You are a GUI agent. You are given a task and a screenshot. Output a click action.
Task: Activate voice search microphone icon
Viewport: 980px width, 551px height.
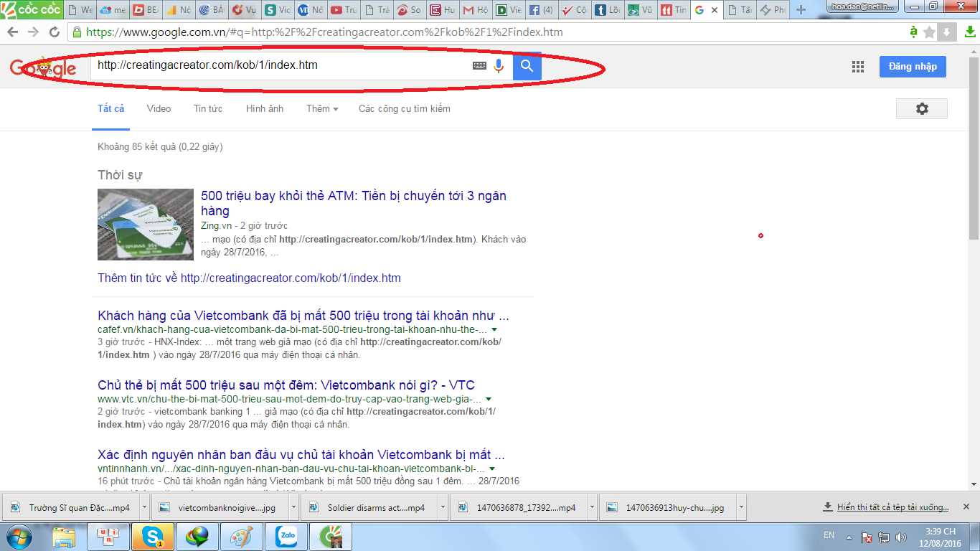pos(499,66)
